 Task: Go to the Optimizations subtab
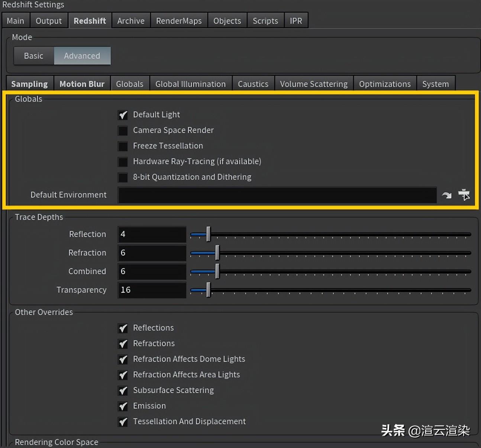click(x=385, y=84)
